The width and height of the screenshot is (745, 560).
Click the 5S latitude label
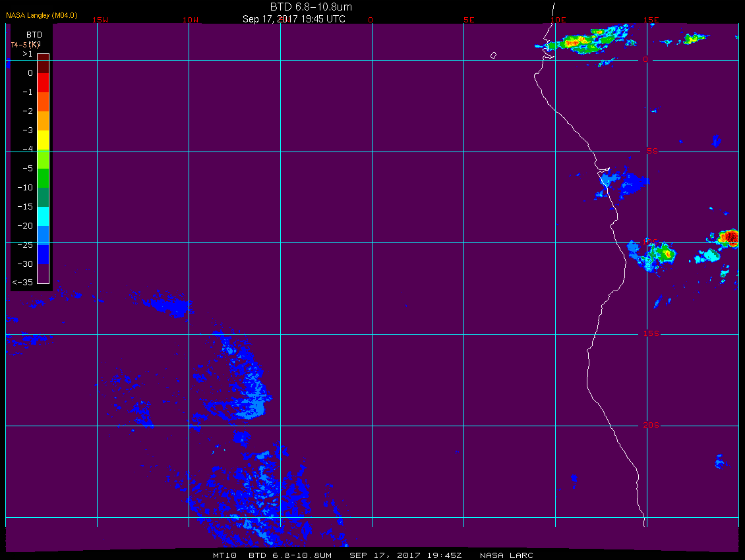pyautogui.click(x=652, y=151)
